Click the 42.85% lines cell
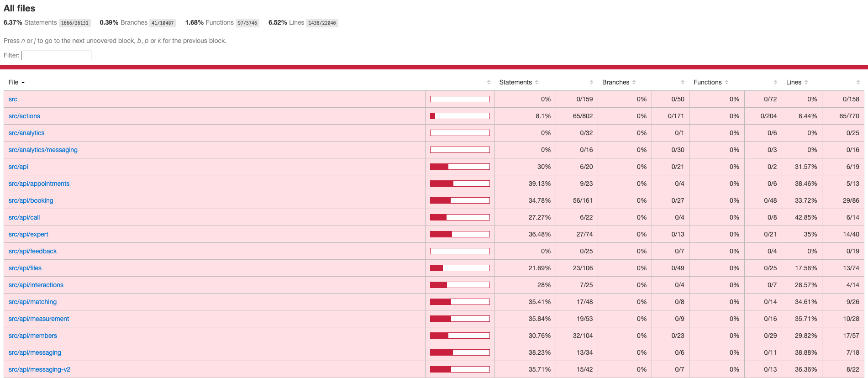The image size is (868, 378). pyautogui.click(x=802, y=217)
